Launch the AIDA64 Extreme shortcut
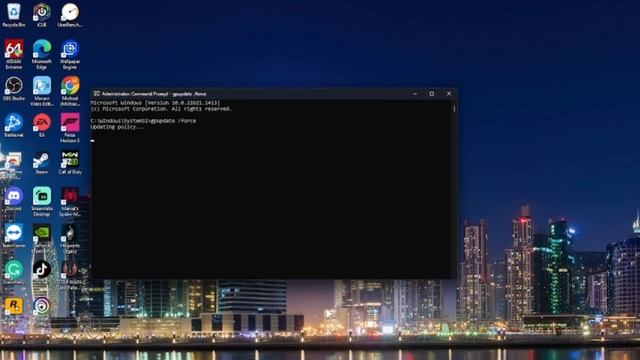 13,54
